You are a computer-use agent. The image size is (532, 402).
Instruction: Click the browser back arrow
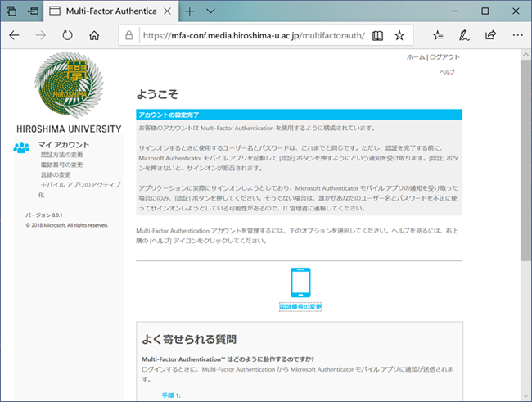(x=14, y=35)
